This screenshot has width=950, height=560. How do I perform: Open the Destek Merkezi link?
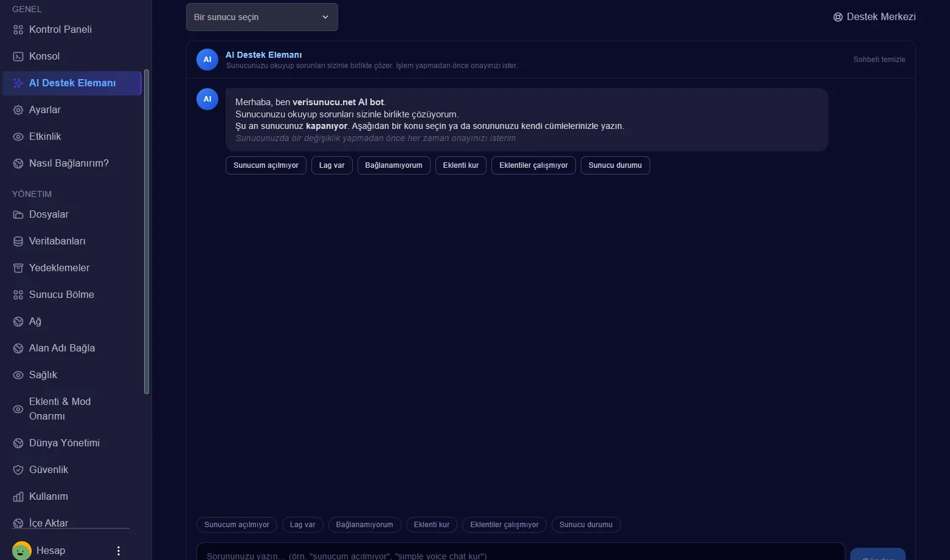[875, 17]
